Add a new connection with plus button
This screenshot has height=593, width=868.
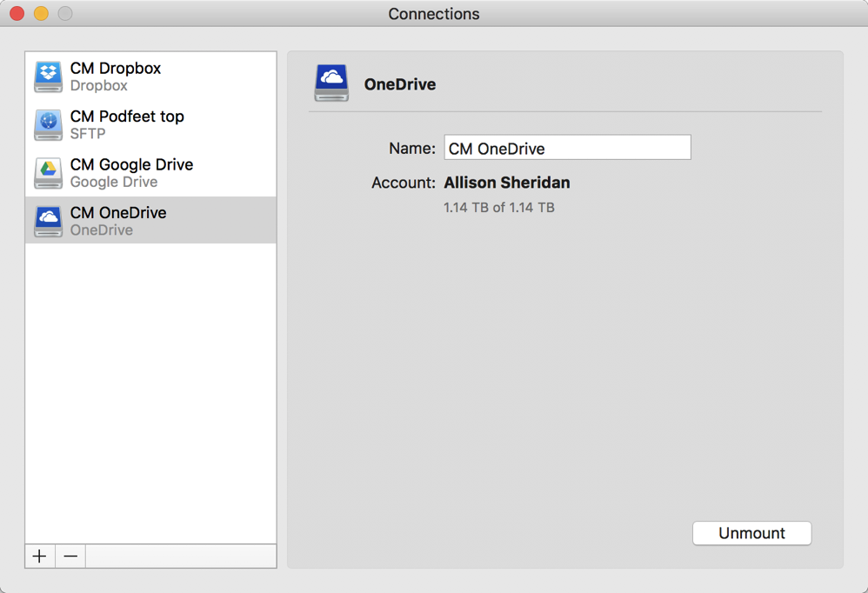[x=40, y=556]
